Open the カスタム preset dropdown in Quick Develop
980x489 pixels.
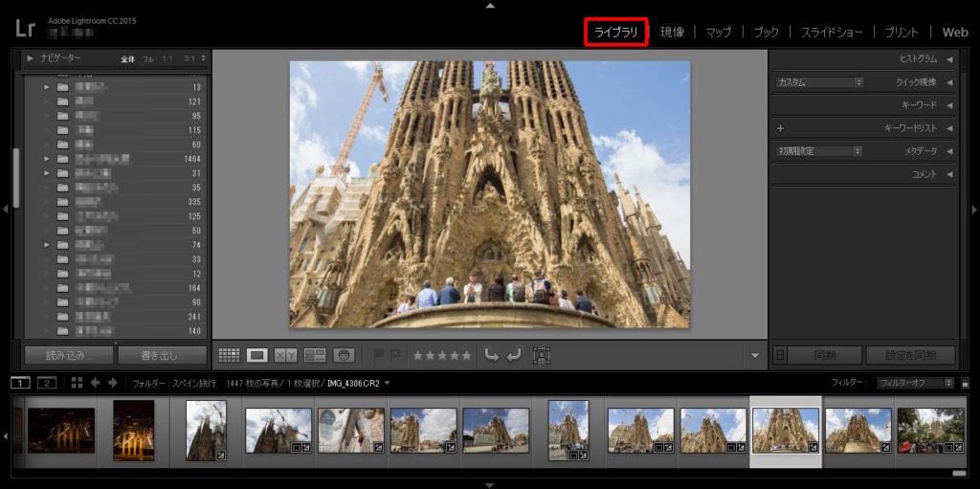click(x=819, y=82)
